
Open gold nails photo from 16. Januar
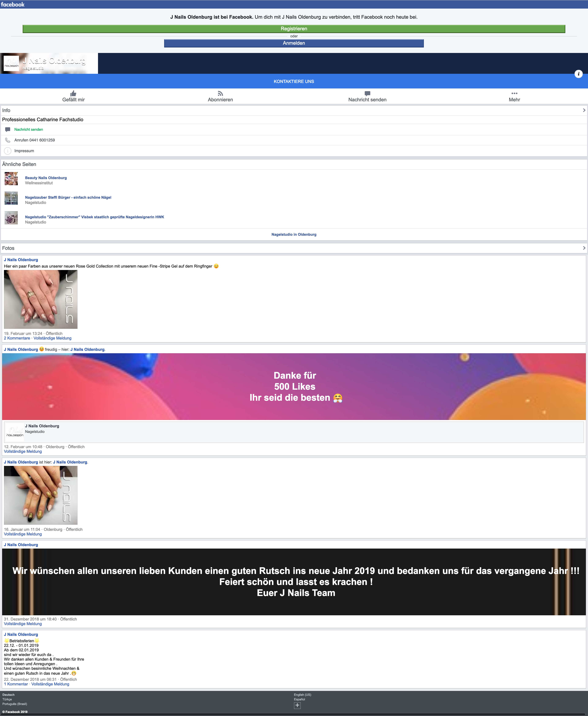point(41,495)
